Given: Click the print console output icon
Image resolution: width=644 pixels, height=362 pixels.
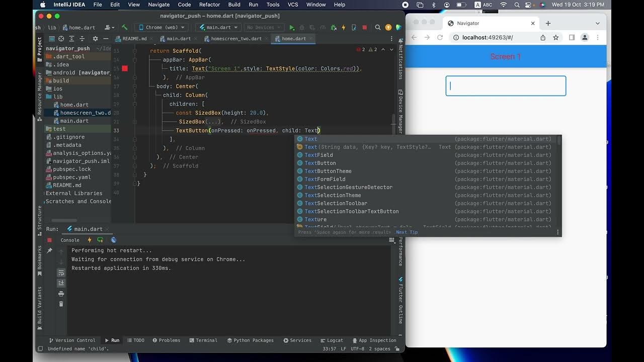Looking at the screenshot, I should click(61, 294).
